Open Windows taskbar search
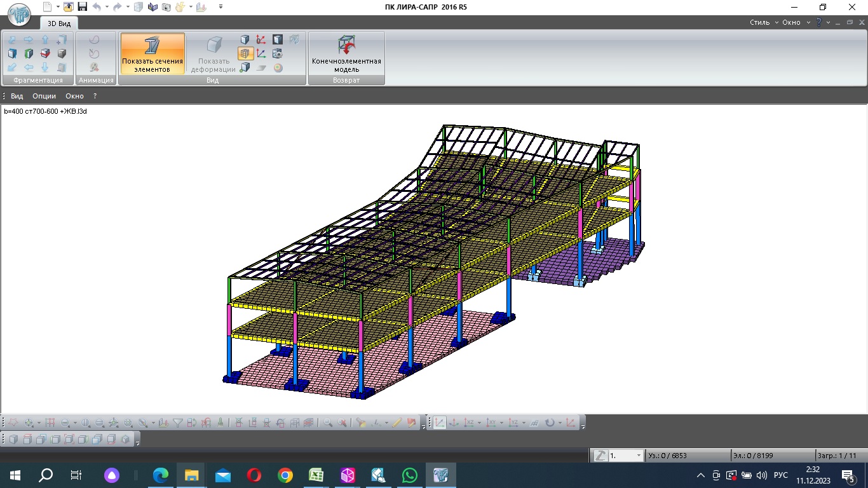 click(x=46, y=475)
